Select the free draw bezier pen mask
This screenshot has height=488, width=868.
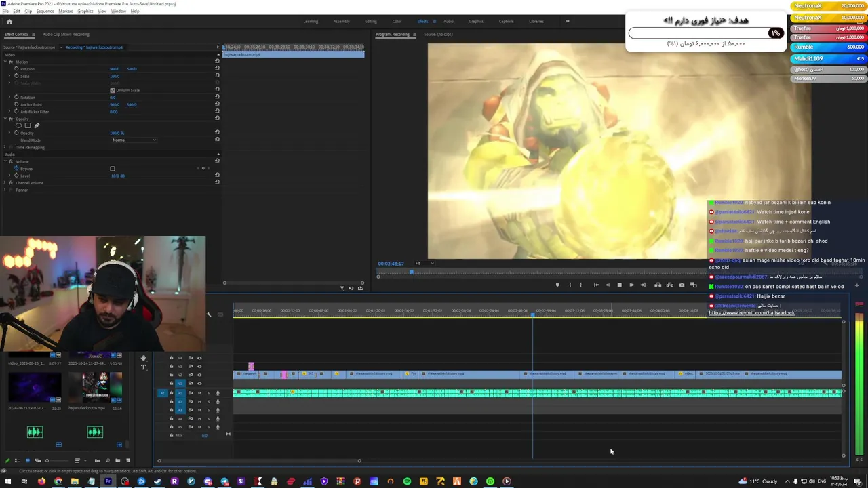point(37,125)
